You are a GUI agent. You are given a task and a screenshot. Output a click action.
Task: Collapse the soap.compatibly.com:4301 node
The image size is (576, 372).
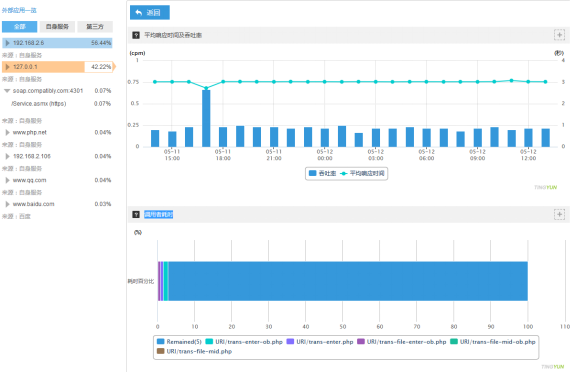[7, 91]
